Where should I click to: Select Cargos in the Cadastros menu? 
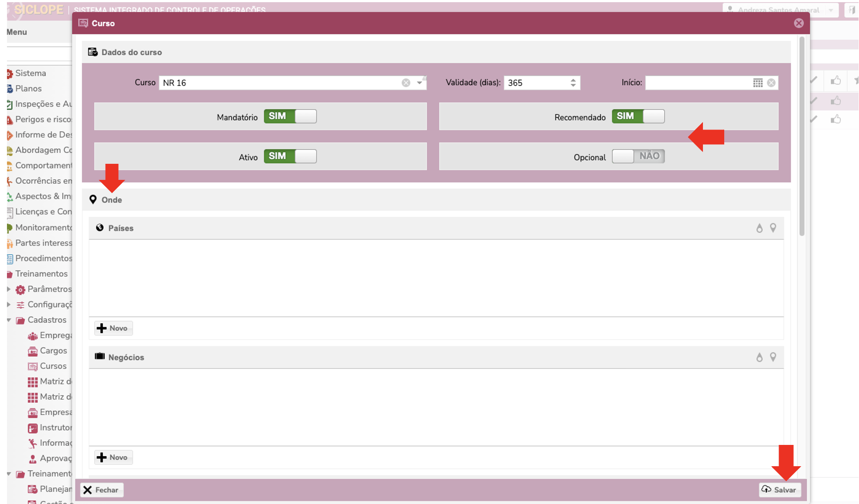[x=53, y=351]
